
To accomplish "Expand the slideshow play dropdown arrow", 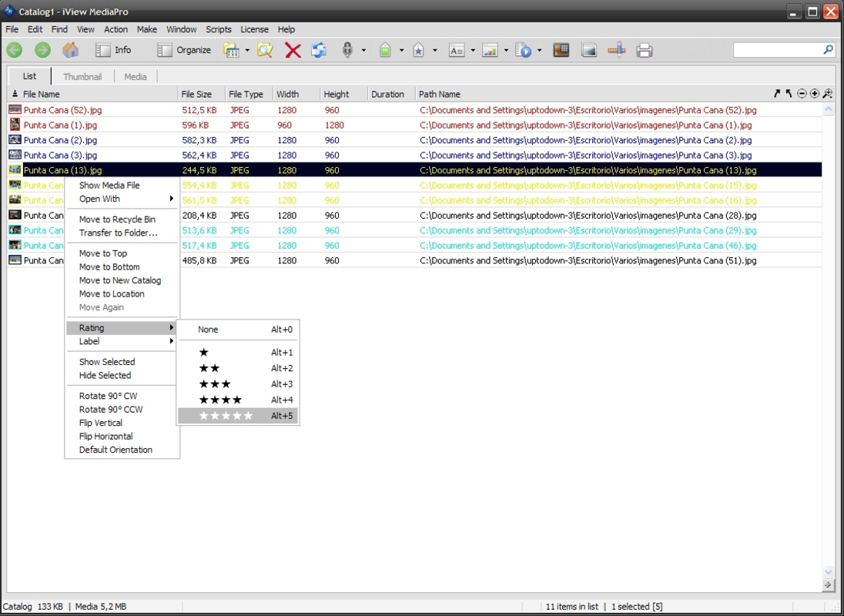I will 539,51.
